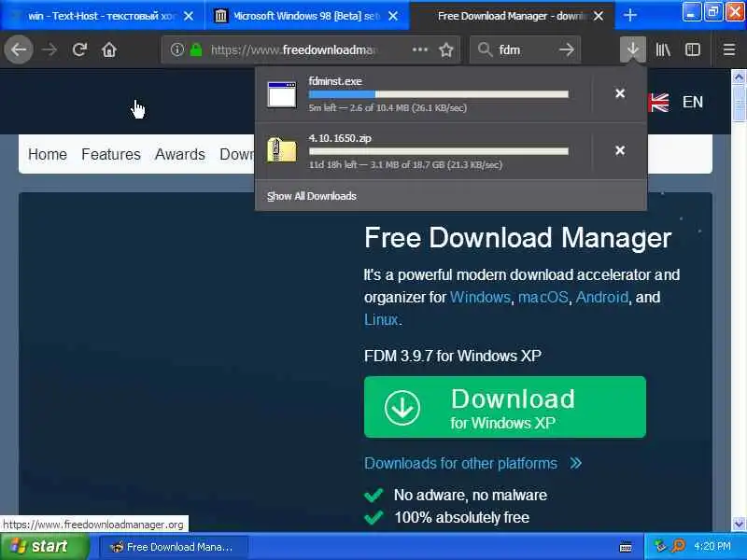
Task: Open the Awards site menu item
Action: point(180,154)
